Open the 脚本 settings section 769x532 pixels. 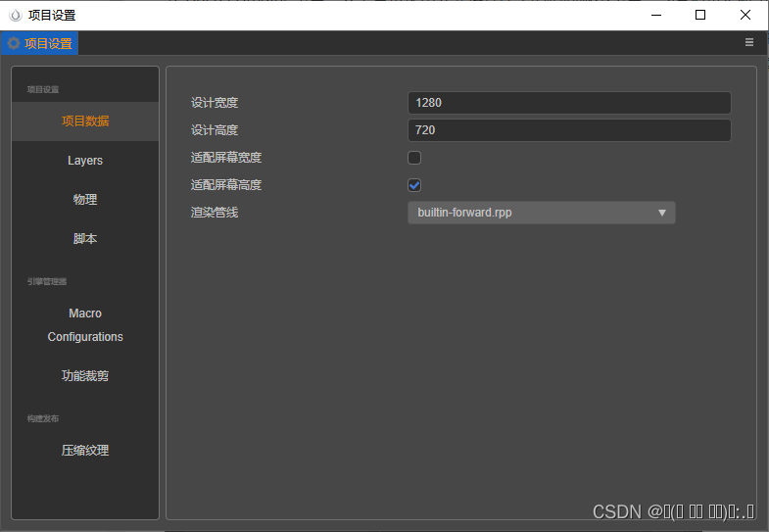coord(85,239)
